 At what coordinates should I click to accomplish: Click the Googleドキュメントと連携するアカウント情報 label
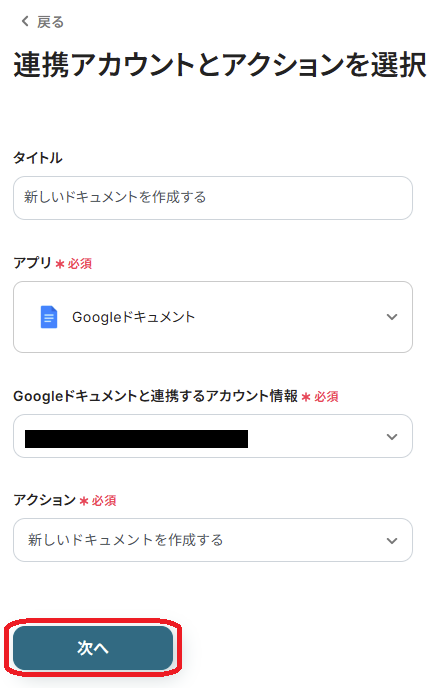156,396
